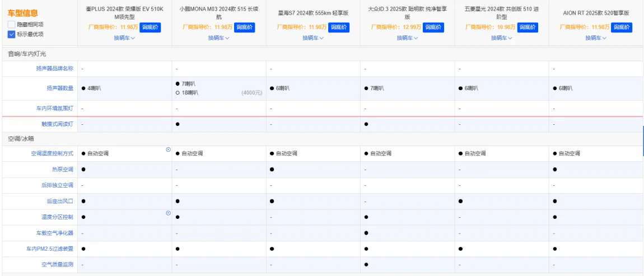Screen dimensions: 644x276
Task: Select the 7喇叭 option for 小鹏MONA M03
Action: [185, 84]
